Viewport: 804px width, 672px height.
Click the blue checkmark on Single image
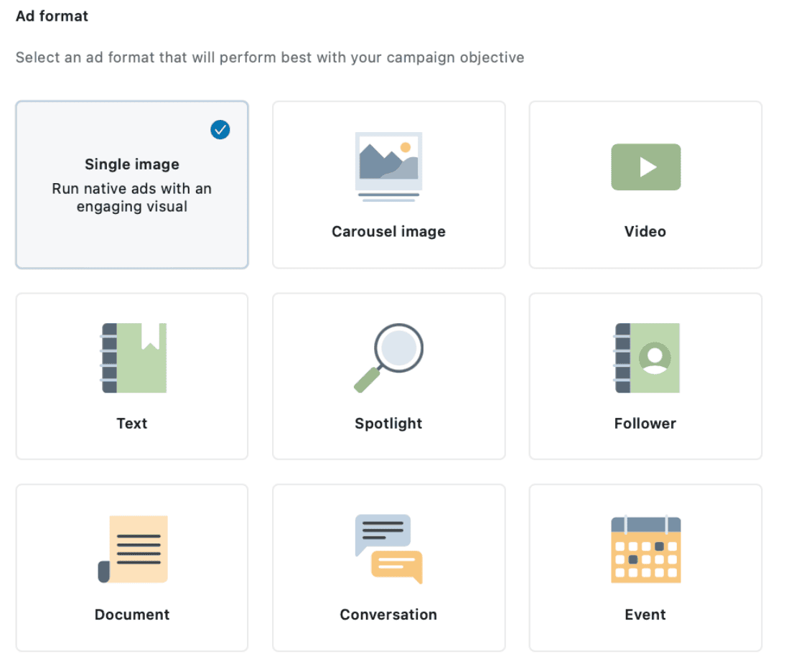(220, 130)
